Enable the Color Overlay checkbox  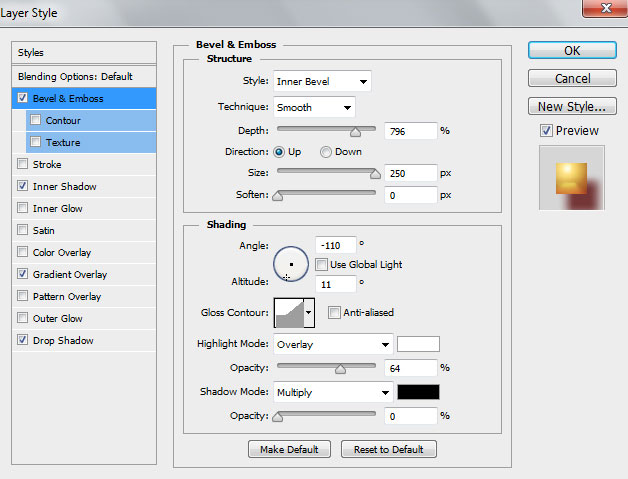tap(22, 252)
